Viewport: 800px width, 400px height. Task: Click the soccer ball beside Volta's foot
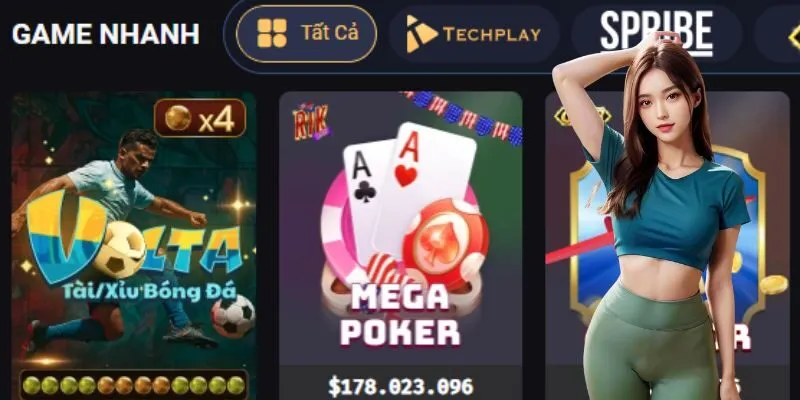234,316
